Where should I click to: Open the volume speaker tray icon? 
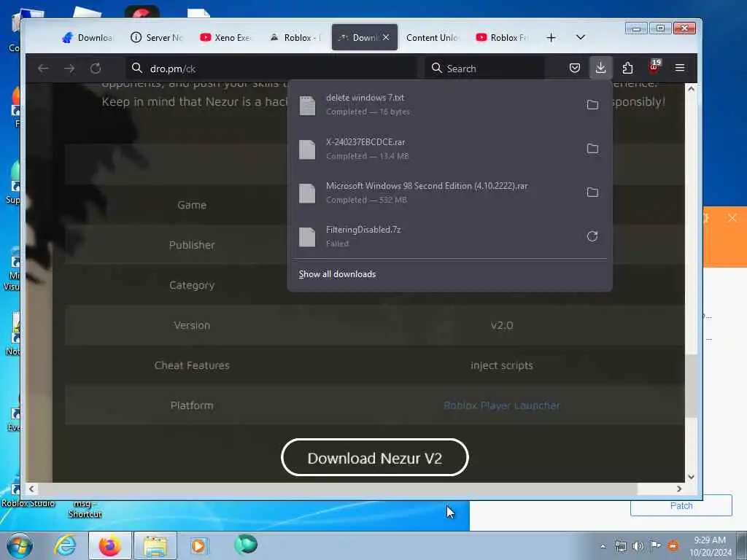[638, 546]
